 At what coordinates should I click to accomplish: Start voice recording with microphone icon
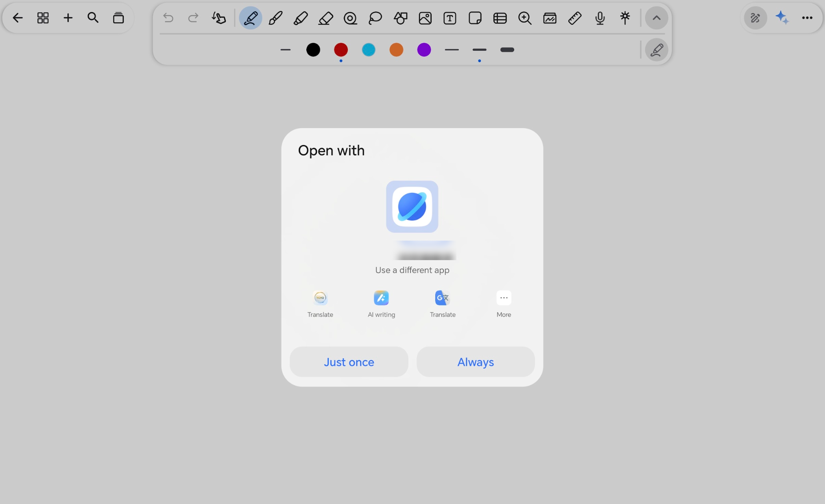click(x=600, y=18)
